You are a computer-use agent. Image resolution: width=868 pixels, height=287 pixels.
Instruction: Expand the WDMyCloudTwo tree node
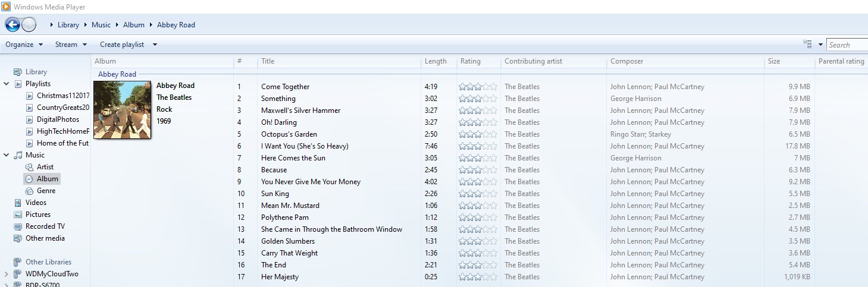[x=6, y=274]
